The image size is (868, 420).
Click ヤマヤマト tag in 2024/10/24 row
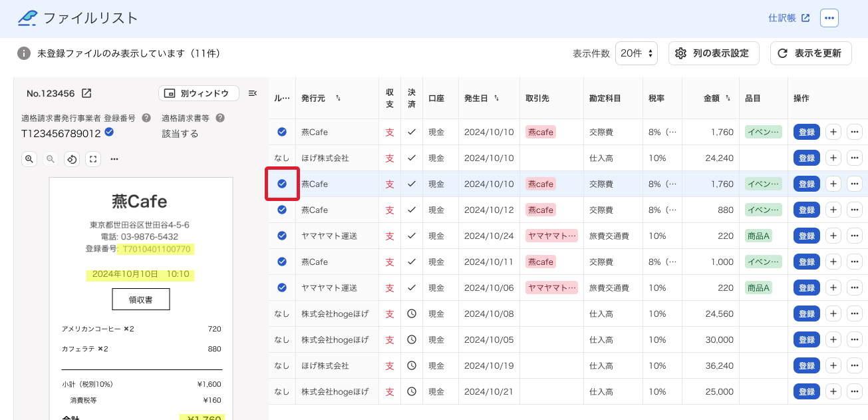tap(551, 236)
